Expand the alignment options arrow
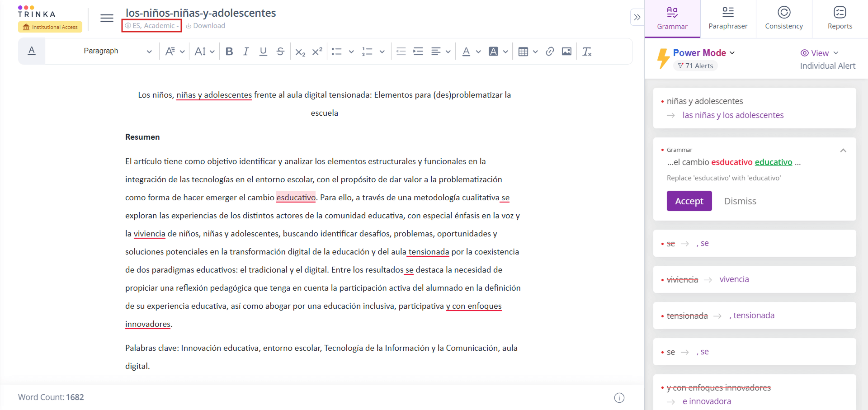 pyautogui.click(x=448, y=52)
